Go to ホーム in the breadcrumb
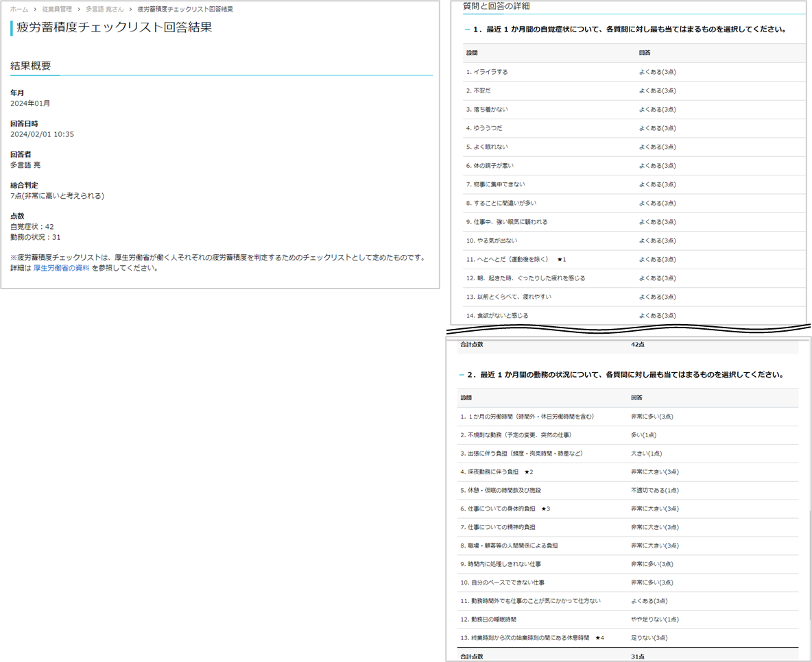This screenshot has height=662, width=812. point(19,10)
